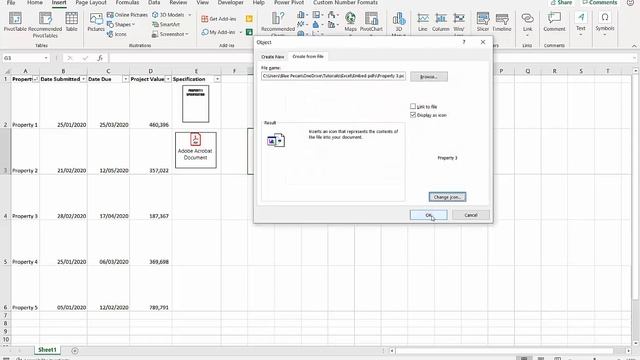Viewport: 640px width, 360px height.
Task: Open the Property column filter dropdown
Action: (x=36, y=79)
